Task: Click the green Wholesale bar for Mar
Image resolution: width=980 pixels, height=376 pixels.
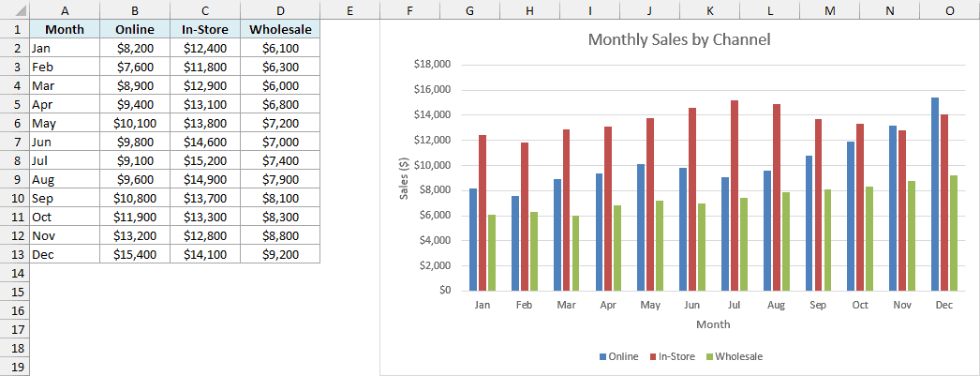Action: pyautogui.click(x=575, y=253)
